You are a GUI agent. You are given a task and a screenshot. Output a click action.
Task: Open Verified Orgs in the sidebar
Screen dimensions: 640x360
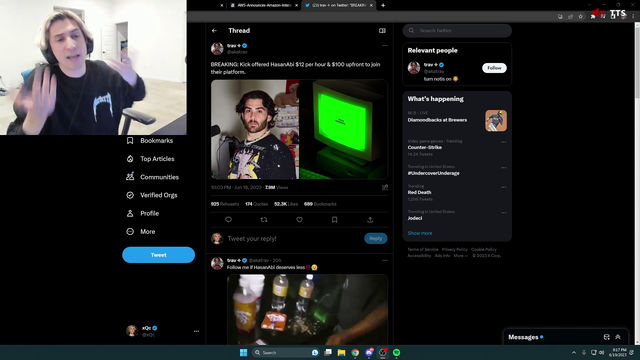coord(152,195)
